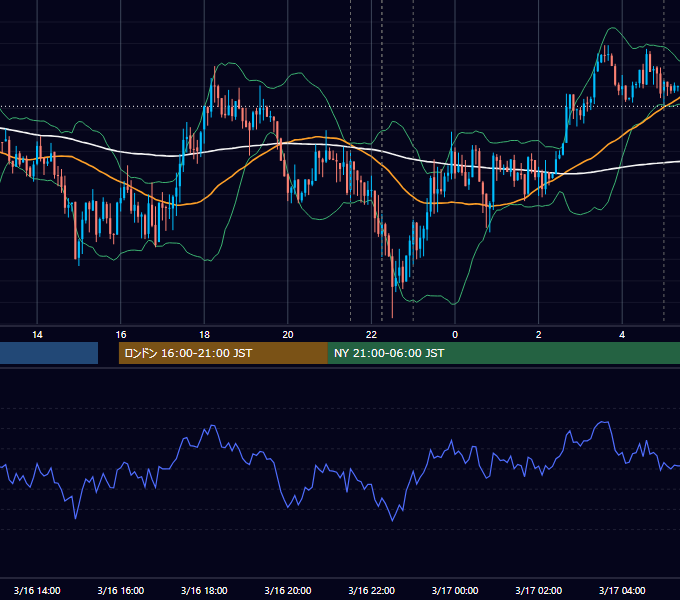Click the 3/16 14:00 label on indicator axis

[x=37, y=590]
